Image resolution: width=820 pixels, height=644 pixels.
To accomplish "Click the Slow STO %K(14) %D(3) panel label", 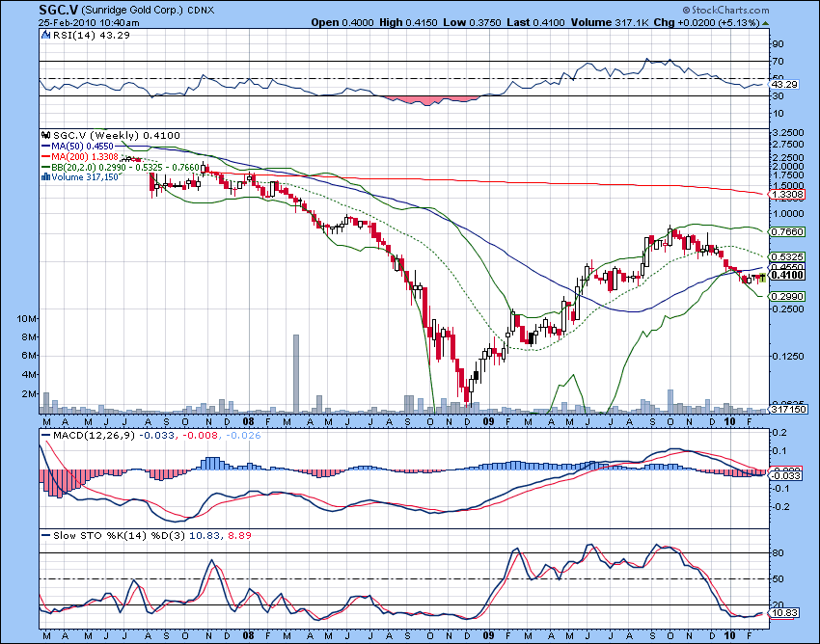I will pos(120,535).
